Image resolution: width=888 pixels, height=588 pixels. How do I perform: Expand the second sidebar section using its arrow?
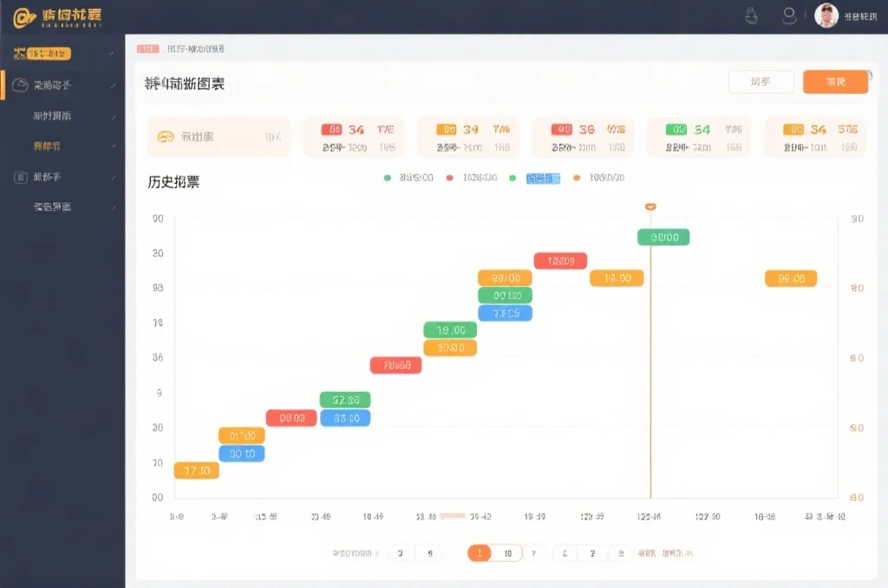(114, 86)
